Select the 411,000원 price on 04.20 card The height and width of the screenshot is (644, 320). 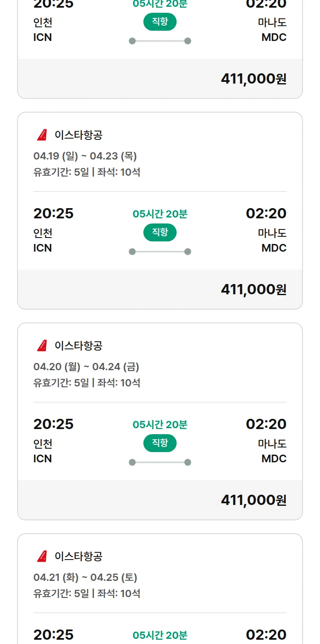click(x=253, y=500)
